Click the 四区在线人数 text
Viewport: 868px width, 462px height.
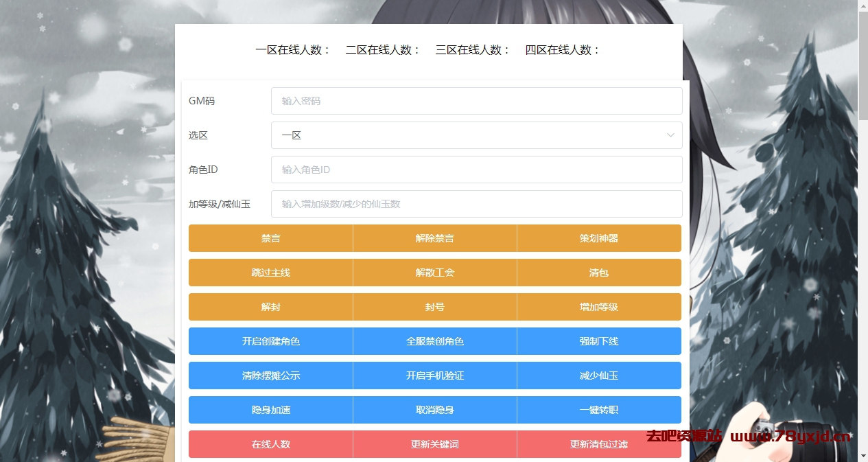tap(563, 50)
